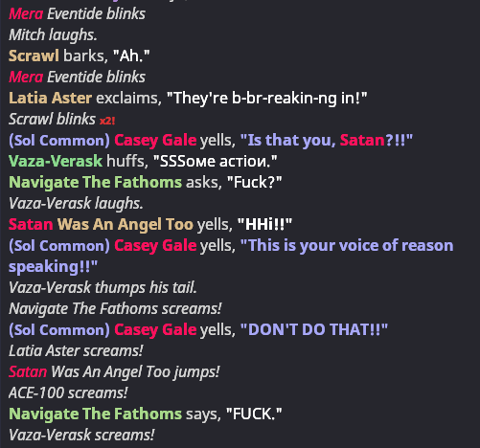
Task: Click the 'Mitch laughs.' emote line
Action: (53, 34)
